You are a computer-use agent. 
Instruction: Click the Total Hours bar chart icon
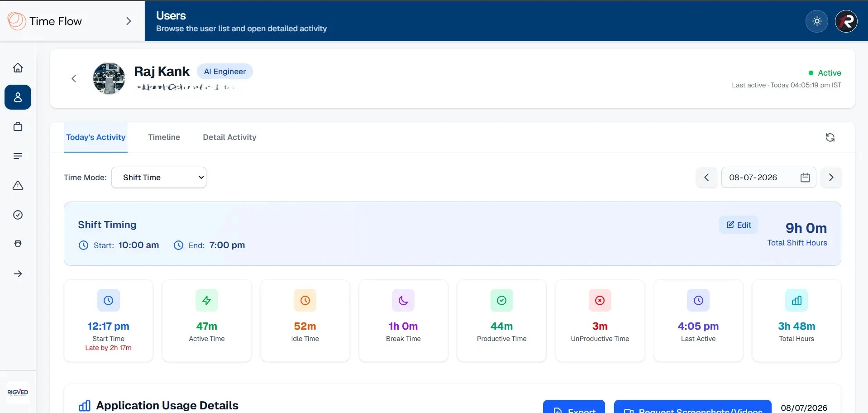796,300
